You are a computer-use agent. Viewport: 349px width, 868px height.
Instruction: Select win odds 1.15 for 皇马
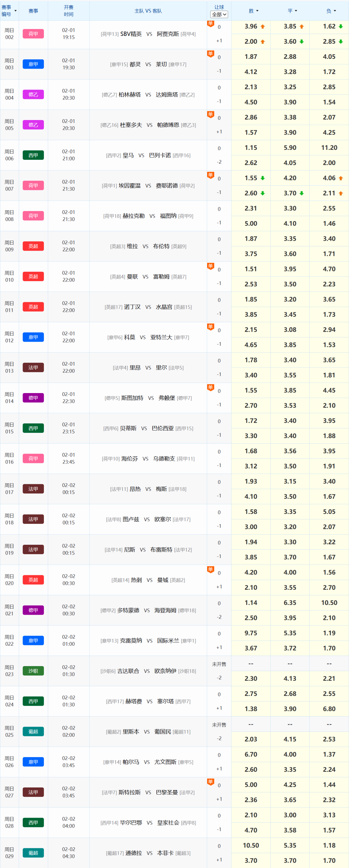pyautogui.click(x=251, y=148)
